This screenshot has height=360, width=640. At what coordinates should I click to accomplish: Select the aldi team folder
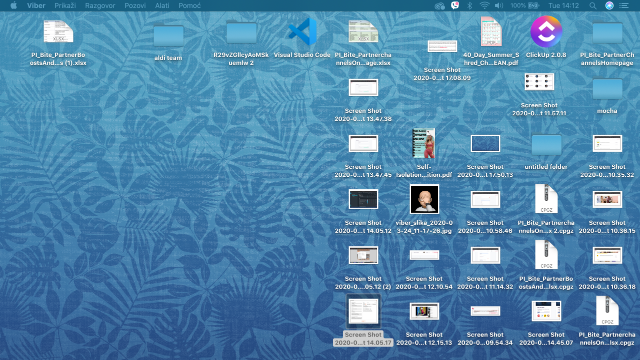[x=168, y=36]
